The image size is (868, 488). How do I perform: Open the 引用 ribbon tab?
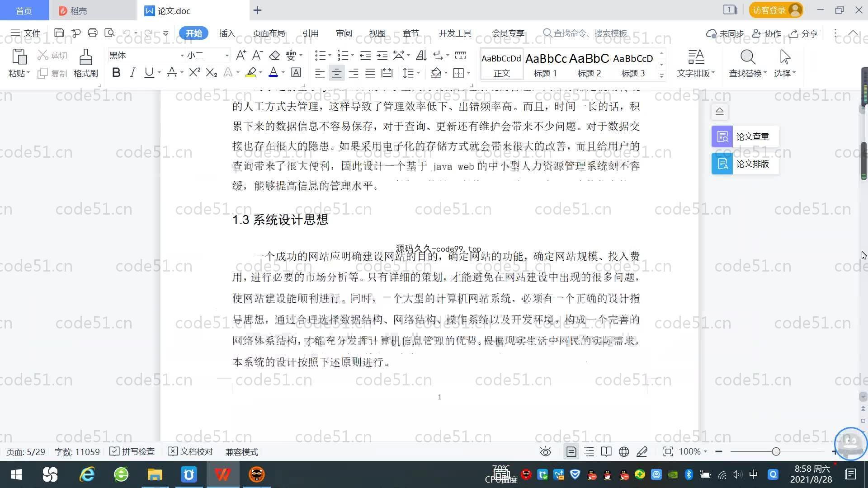click(310, 33)
